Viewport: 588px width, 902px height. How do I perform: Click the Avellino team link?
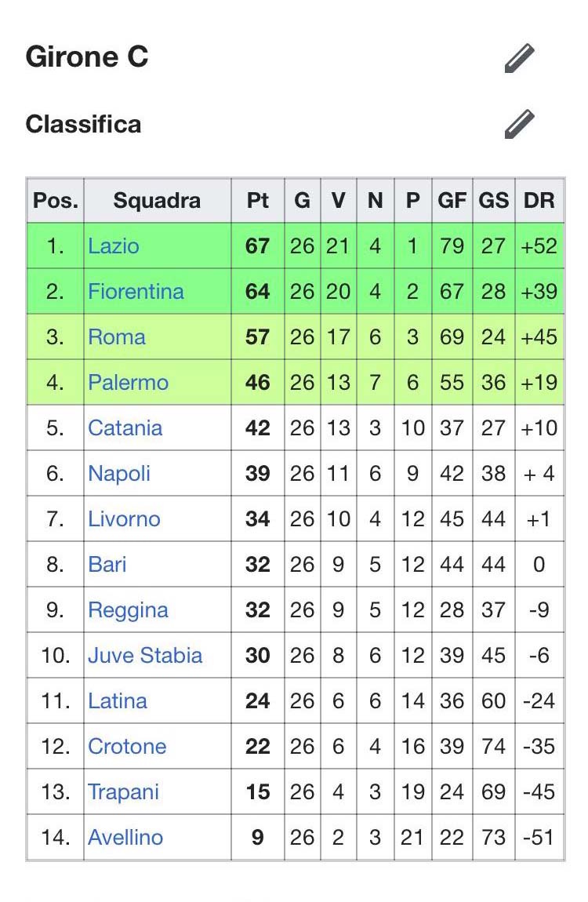tap(125, 838)
